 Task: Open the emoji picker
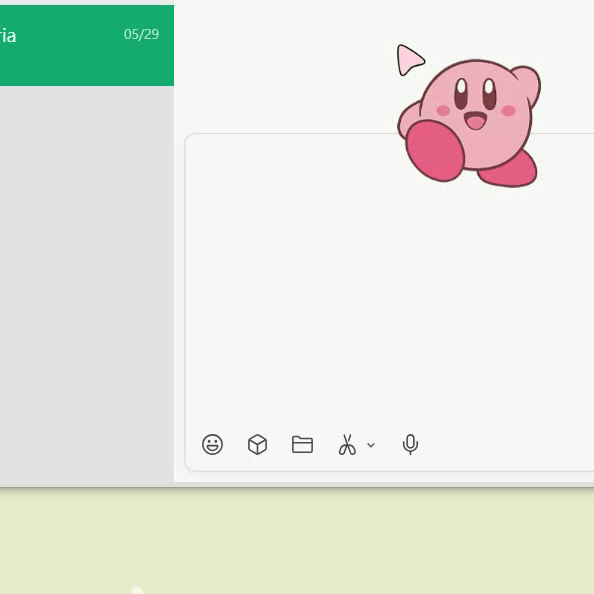pyautogui.click(x=212, y=444)
